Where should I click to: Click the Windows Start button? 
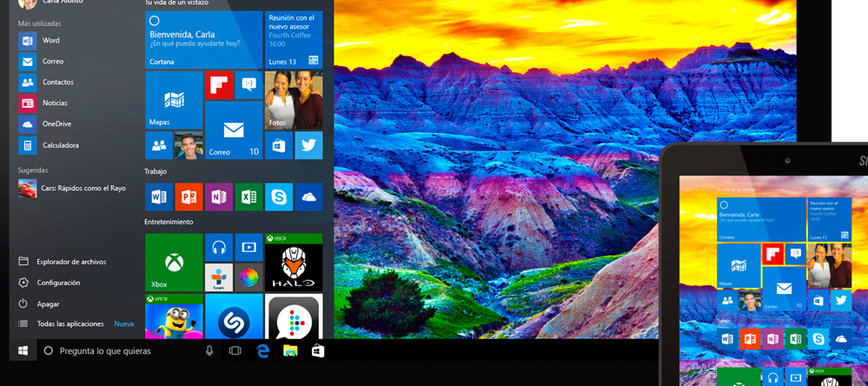tap(23, 350)
